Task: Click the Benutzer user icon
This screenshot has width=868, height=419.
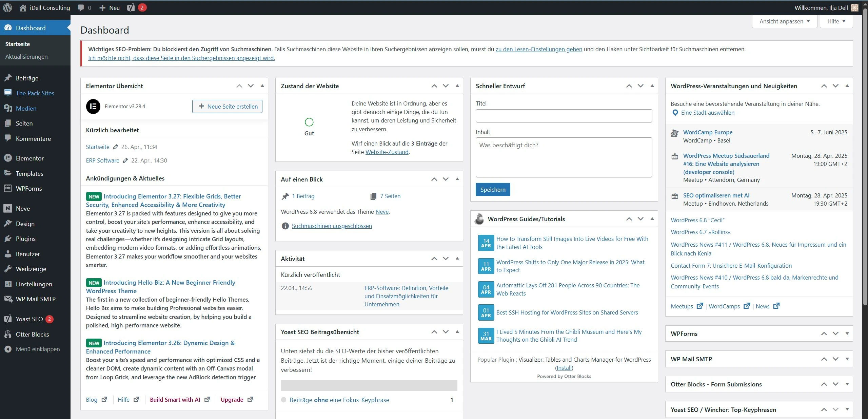Action: (x=8, y=254)
